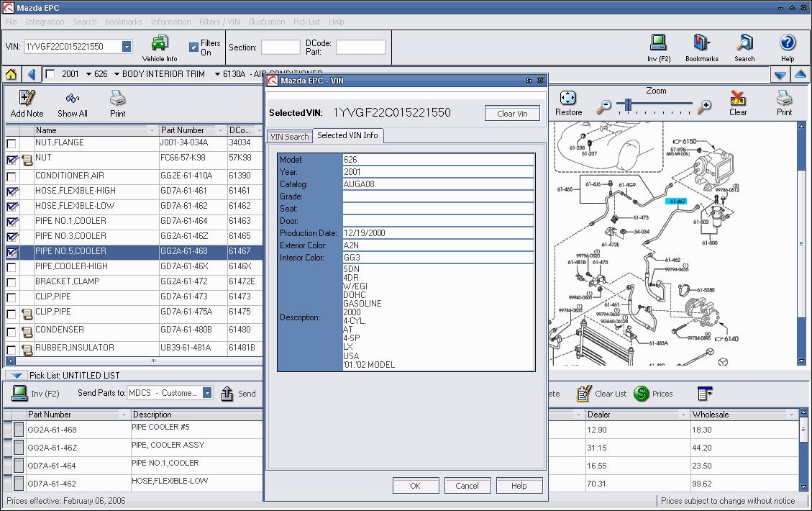
Task: Open the 626 model breadcrumb dropdown
Action: [117, 74]
